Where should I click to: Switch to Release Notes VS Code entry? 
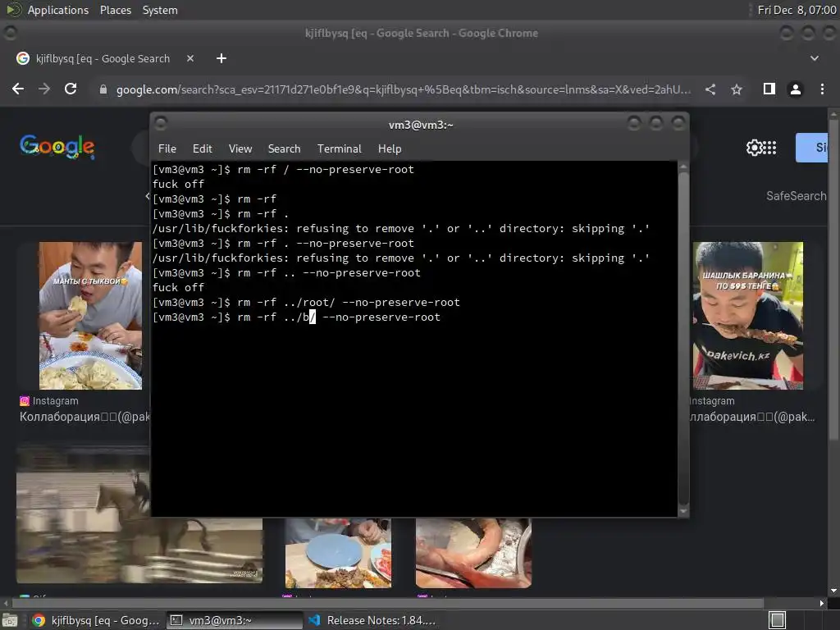pyautogui.click(x=373, y=620)
